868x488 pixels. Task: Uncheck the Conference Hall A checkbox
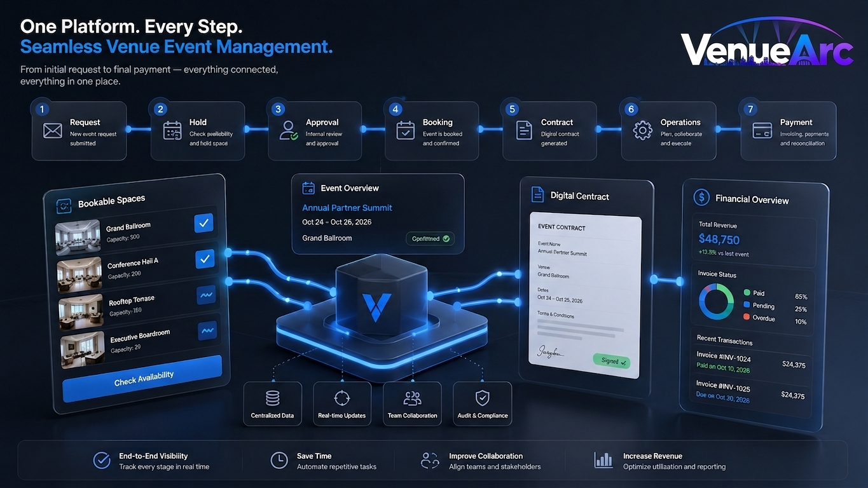(204, 259)
